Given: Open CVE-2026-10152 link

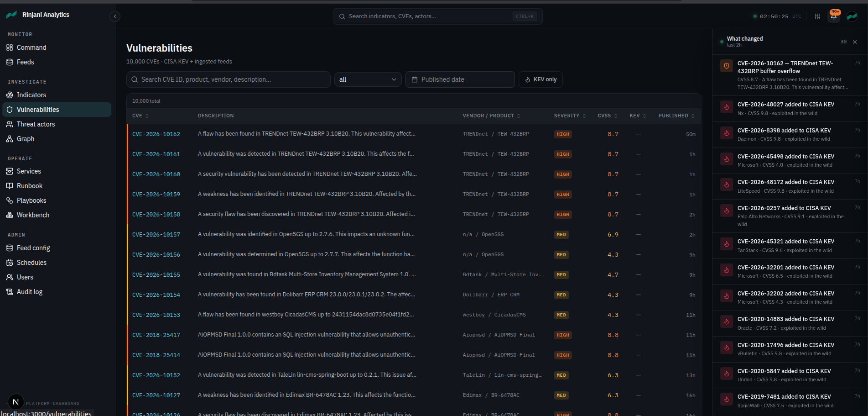Looking at the screenshot, I should (156, 375).
